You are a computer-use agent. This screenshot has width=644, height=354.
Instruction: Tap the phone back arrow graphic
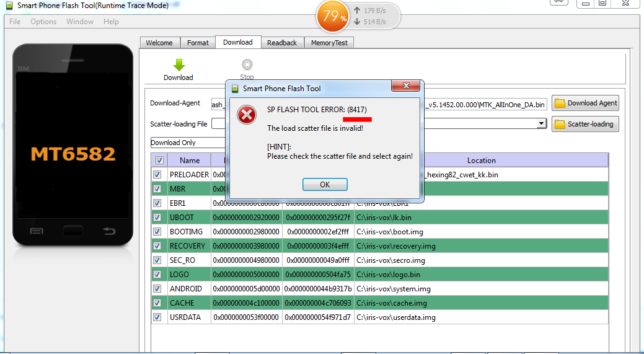point(108,231)
